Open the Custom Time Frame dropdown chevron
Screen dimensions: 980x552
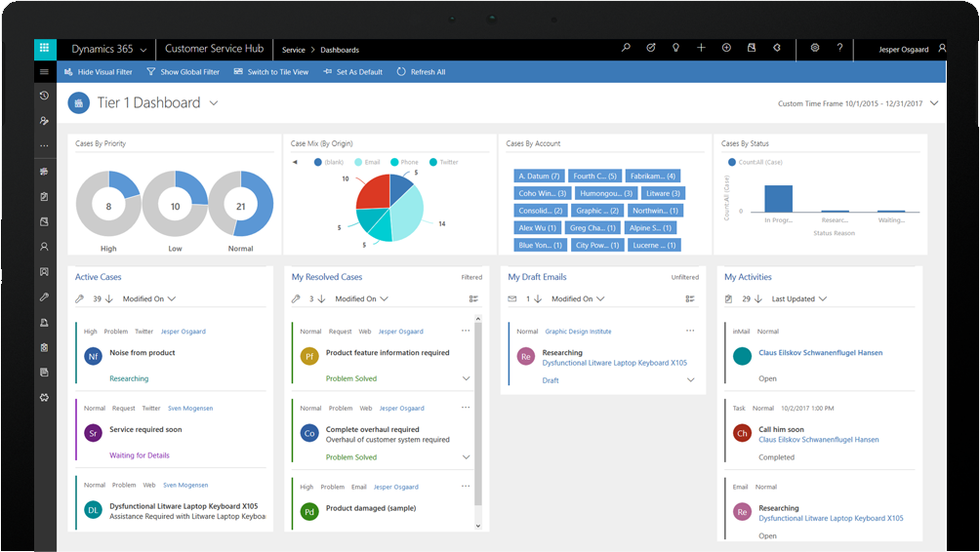point(934,103)
